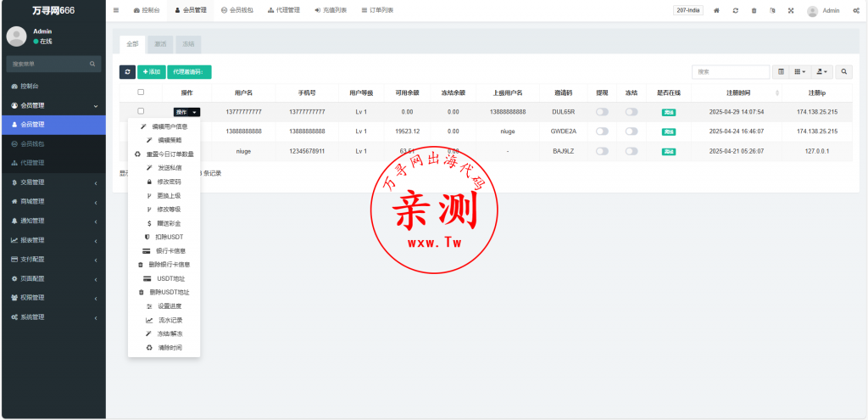
Task: Toggle 提现 switch for invite code BAJ9LZ
Action: tap(602, 151)
